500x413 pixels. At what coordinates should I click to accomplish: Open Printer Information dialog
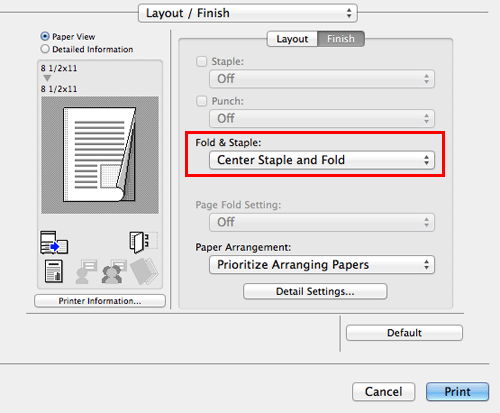[100, 301]
